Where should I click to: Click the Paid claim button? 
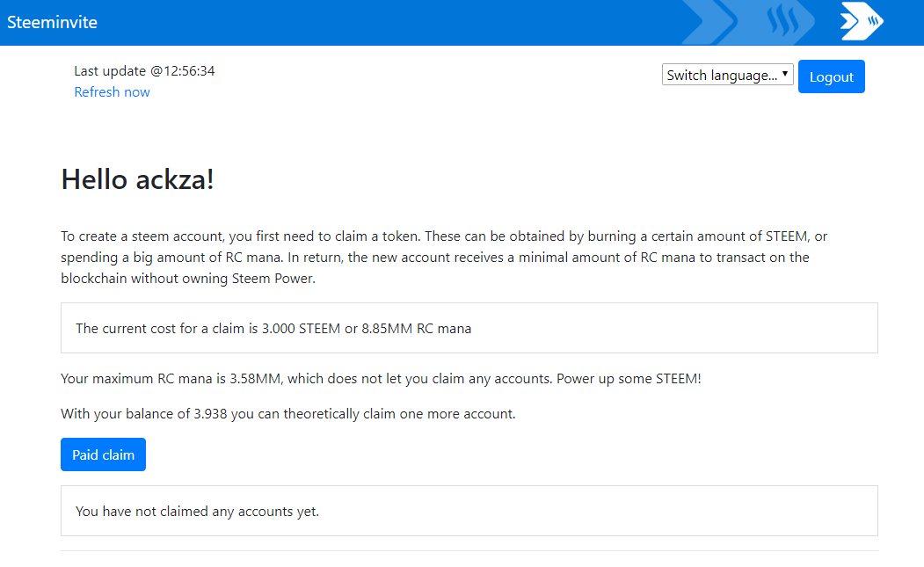(103, 454)
